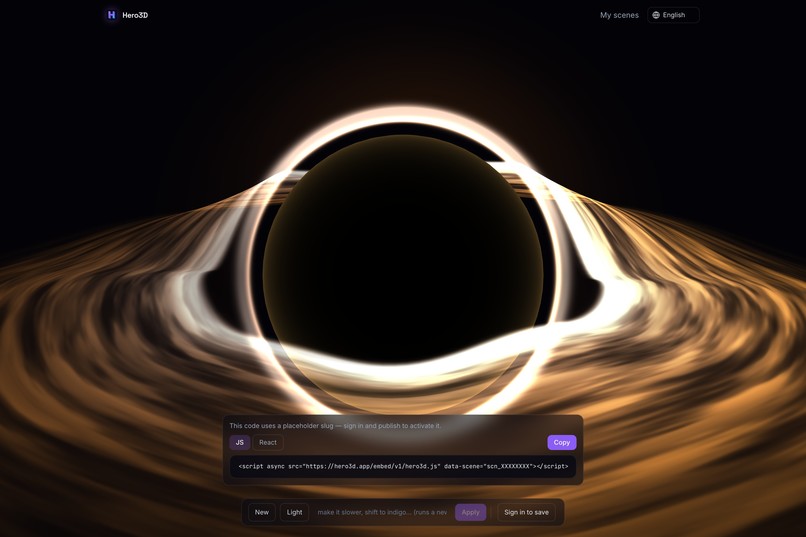Click the Hero3D logo icon
This screenshot has height=537, width=806.
tap(111, 15)
